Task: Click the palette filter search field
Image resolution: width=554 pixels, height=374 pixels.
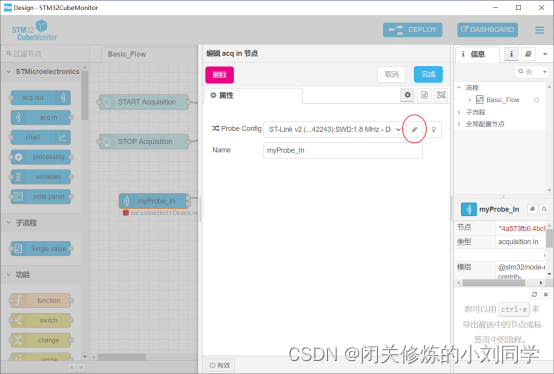Action: point(45,54)
